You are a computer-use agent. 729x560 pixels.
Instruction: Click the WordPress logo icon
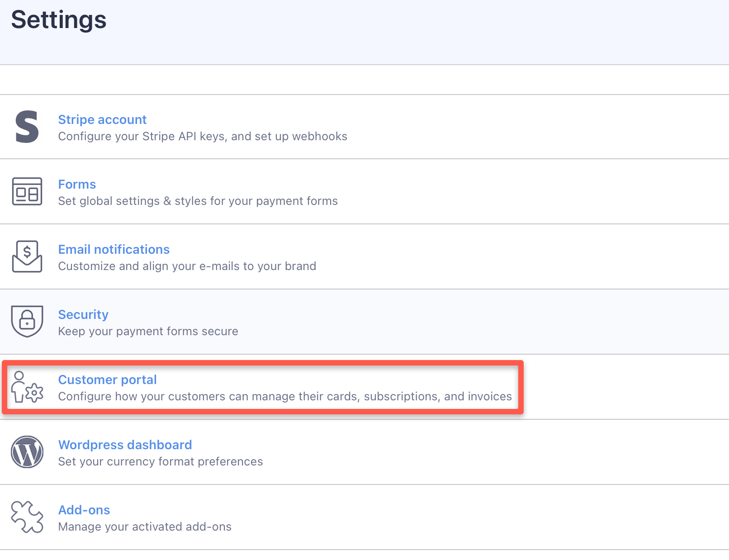[27, 452]
